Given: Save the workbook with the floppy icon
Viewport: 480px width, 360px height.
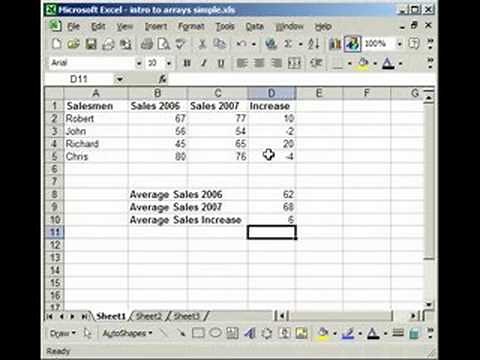Looking at the screenshot, I should coord(91,44).
